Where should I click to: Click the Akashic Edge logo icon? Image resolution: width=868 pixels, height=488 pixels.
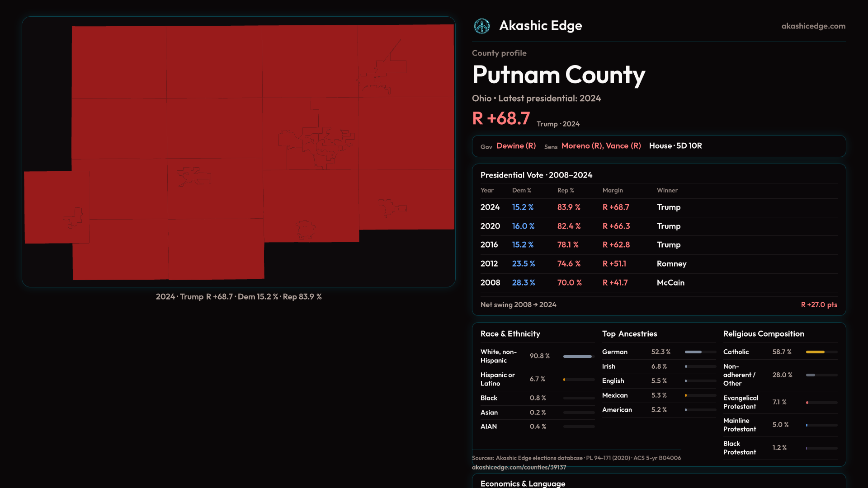481,26
